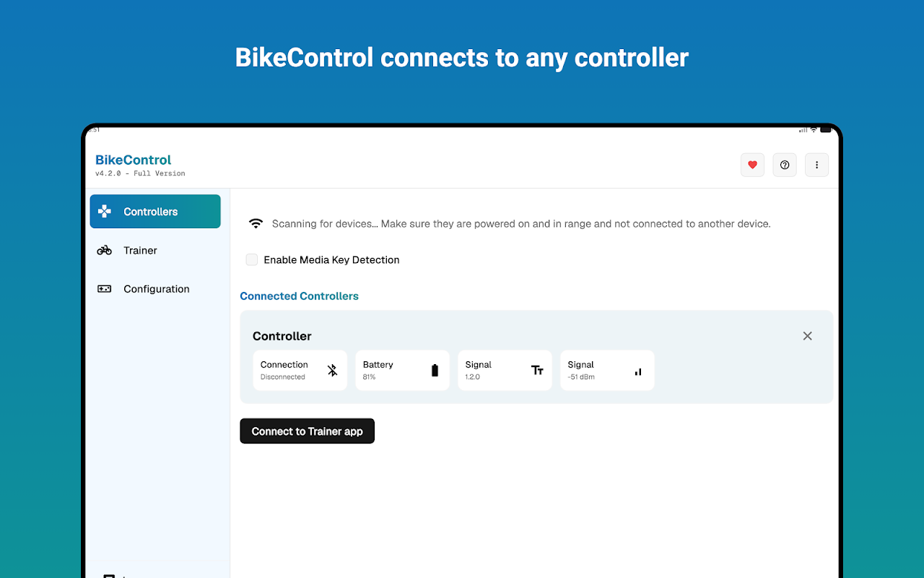Image resolution: width=924 pixels, height=578 pixels.
Task: Click the BikeControl app title
Action: click(x=134, y=160)
